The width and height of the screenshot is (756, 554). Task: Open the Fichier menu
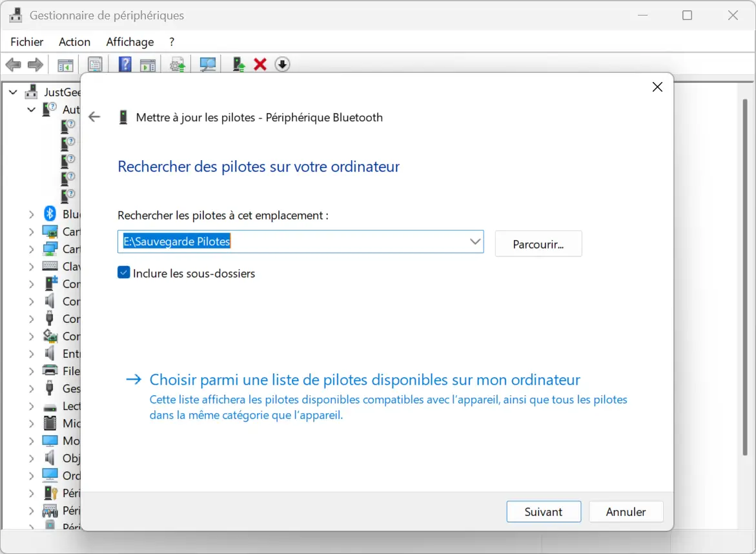(x=27, y=42)
